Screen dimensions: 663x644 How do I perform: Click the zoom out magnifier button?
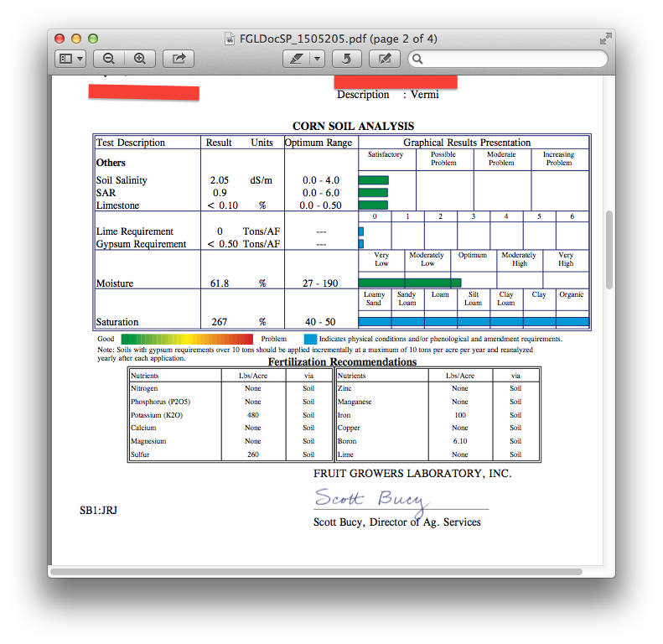[109, 59]
